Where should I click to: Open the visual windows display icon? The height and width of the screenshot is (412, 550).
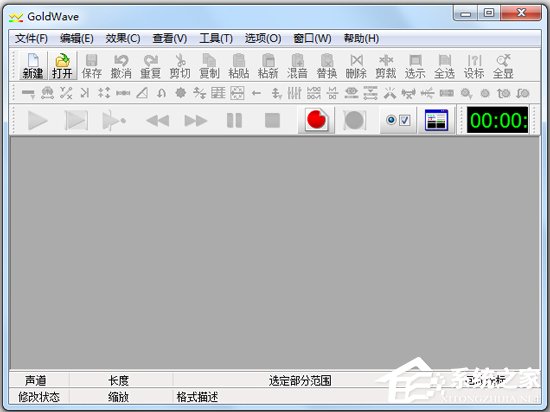(436, 120)
